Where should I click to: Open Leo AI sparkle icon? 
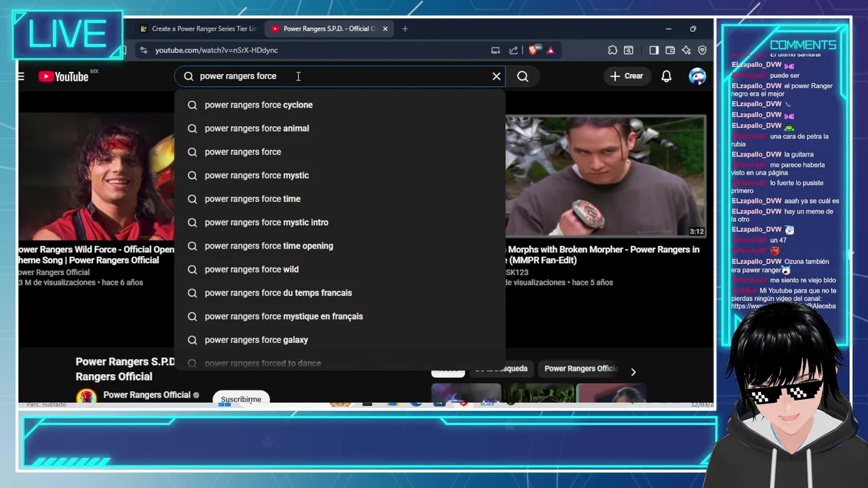(x=686, y=50)
